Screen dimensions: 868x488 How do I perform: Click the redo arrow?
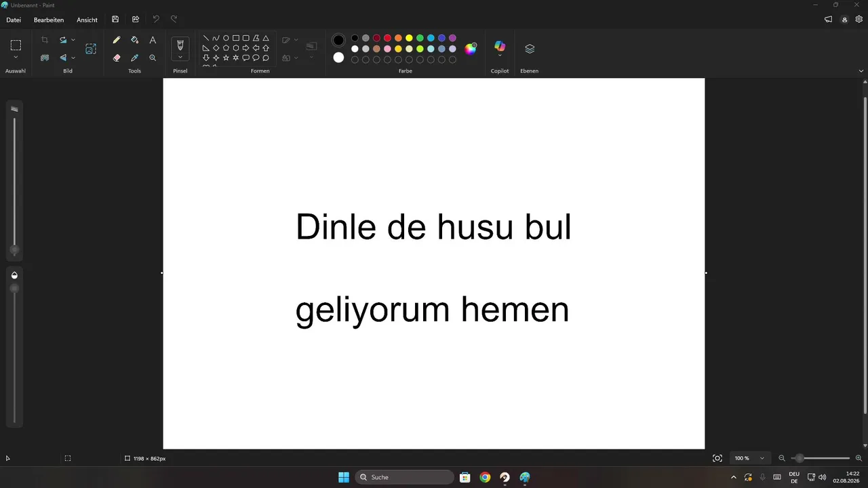pos(174,20)
